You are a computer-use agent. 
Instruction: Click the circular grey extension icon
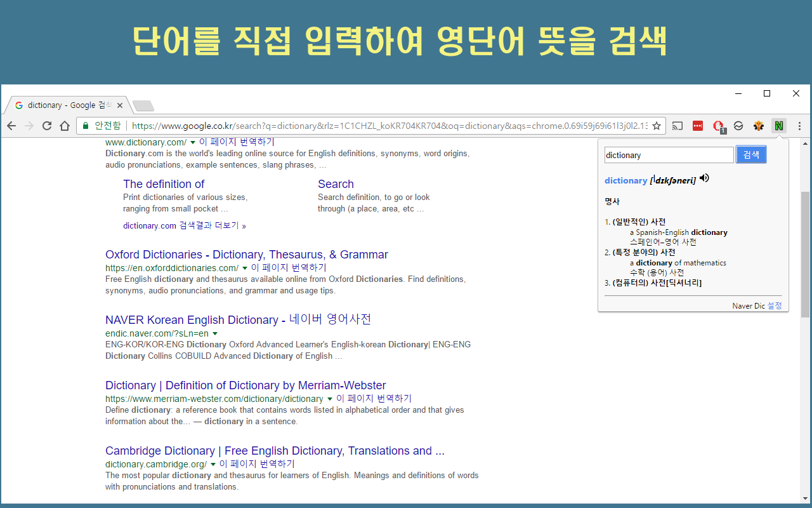tap(738, 126)
